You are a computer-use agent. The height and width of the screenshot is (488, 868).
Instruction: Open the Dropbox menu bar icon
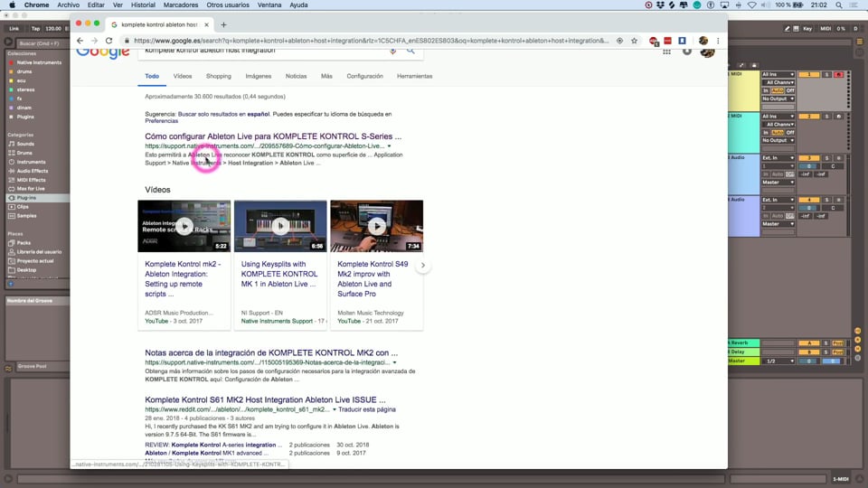coord(660,5)
